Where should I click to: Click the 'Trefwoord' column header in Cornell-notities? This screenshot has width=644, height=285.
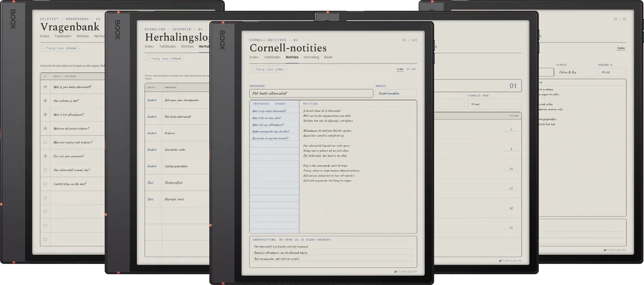(x=261, y=104)
